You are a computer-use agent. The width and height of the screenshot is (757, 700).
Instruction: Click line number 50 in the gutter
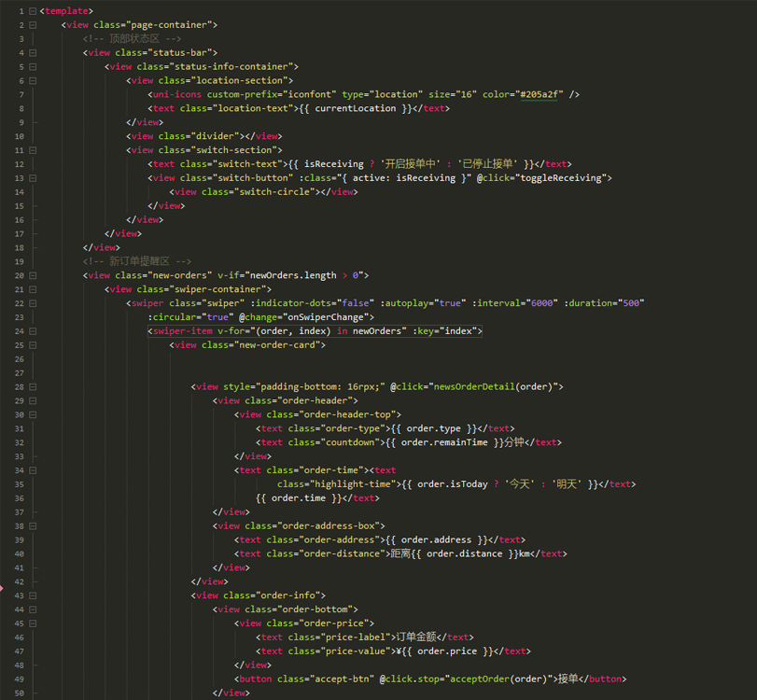(20, 693)
